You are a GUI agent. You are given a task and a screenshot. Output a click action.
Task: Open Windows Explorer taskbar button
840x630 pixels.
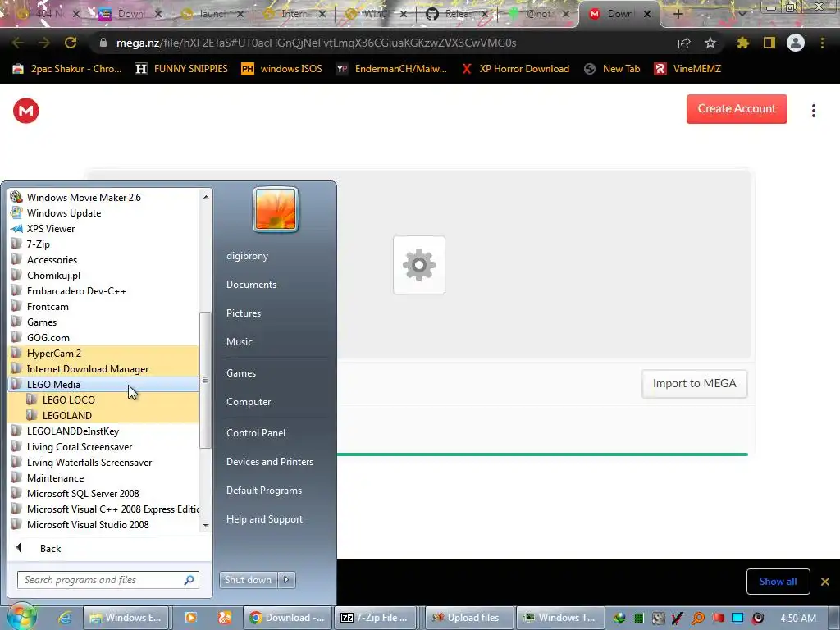click(126, 618)
